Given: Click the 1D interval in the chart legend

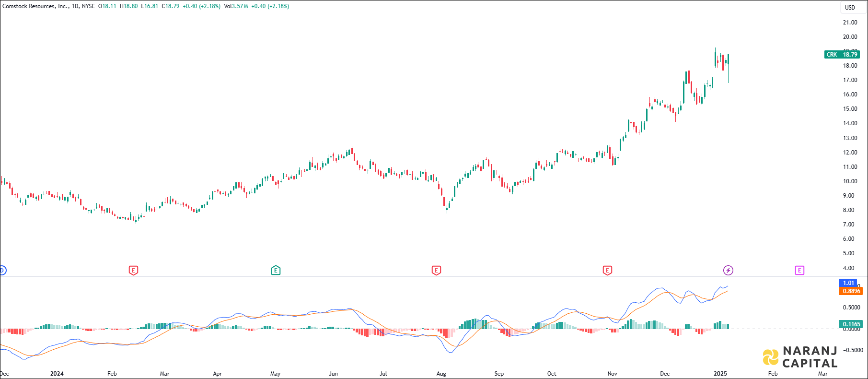Looking at the screenshot, I should pos(75,6).
